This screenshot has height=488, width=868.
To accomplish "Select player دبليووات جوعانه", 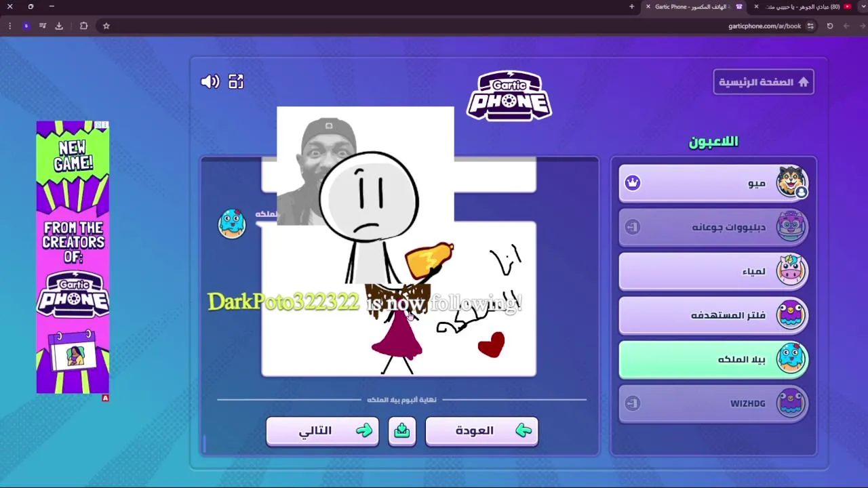I will [x=713, y=227].
